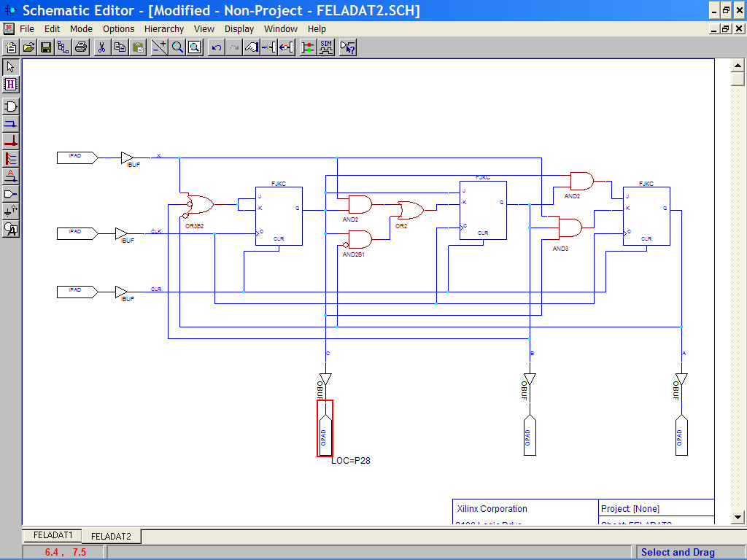
Task: Click the greyed Redo arrow
Action: pos(234,47)
